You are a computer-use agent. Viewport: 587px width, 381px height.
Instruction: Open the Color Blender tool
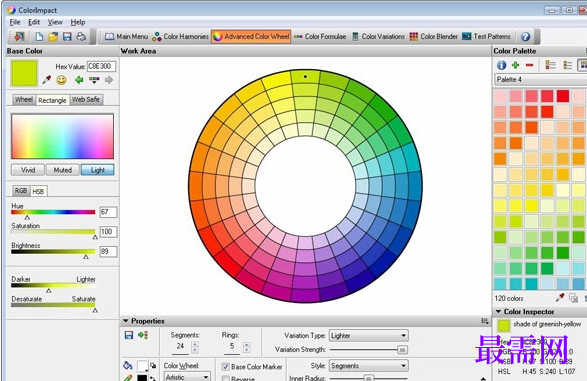click(x=434, y=37)
